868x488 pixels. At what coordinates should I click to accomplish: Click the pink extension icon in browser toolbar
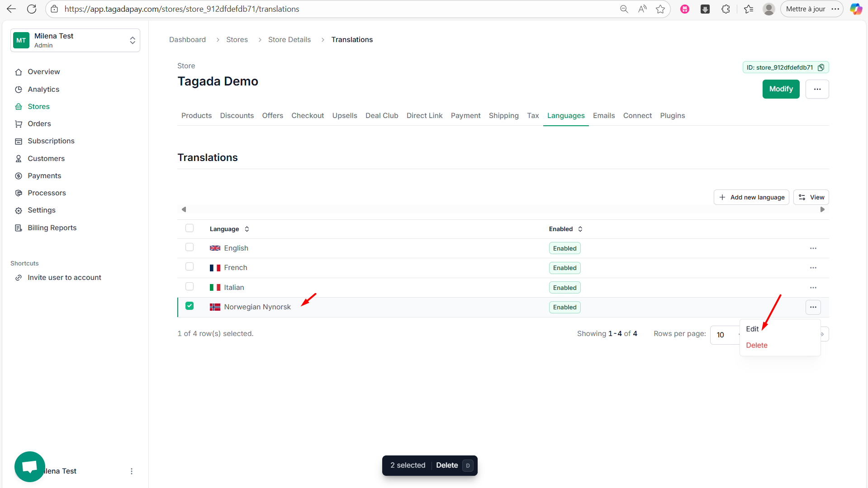[x=685, y=9]
